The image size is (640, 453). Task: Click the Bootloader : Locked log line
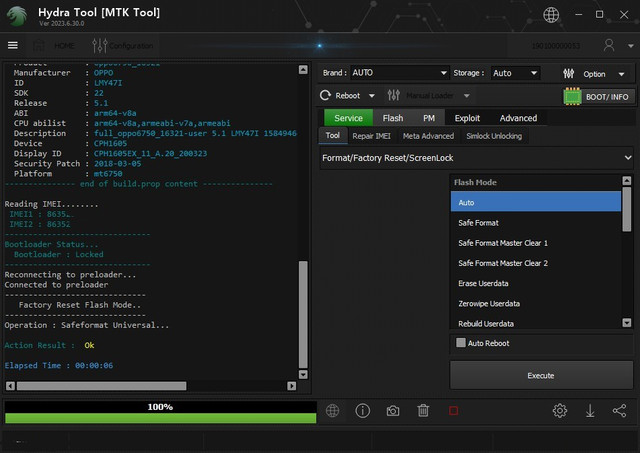(x=59, y=254)
